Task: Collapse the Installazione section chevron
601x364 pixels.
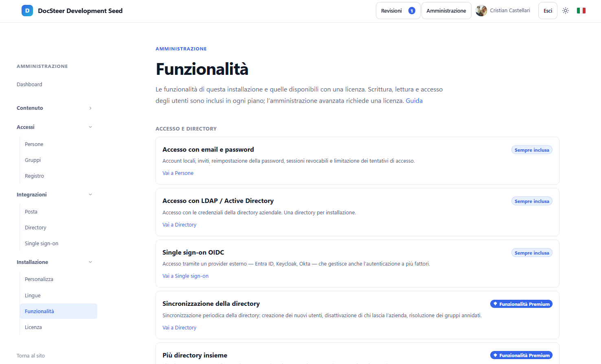Action: (90, 262)
